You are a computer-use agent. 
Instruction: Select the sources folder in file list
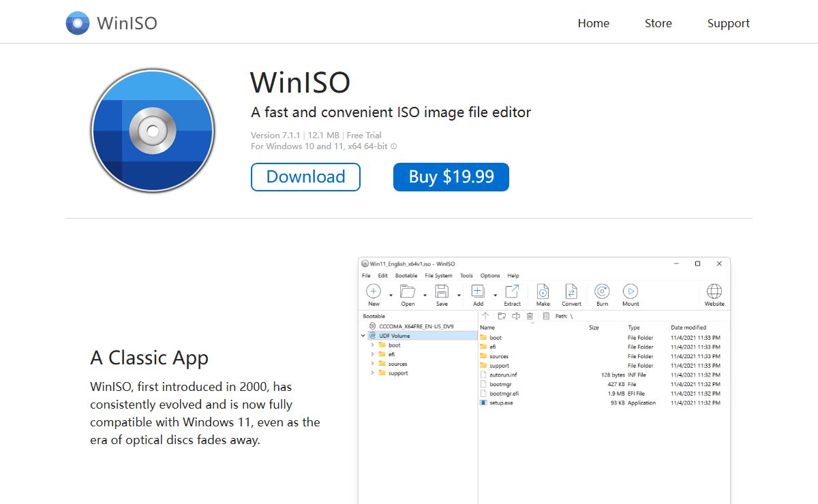[499, 356]
